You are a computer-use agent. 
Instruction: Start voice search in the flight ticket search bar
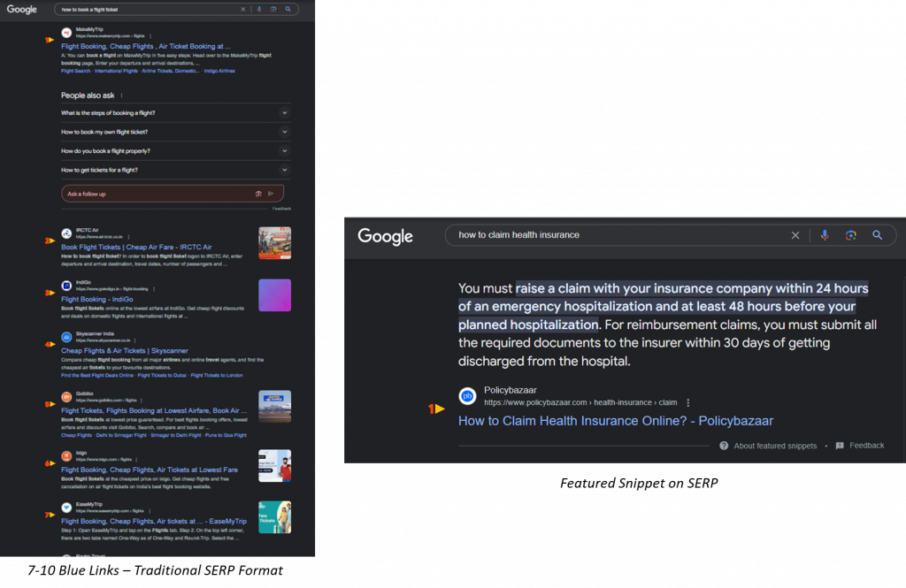click(259, 9)
